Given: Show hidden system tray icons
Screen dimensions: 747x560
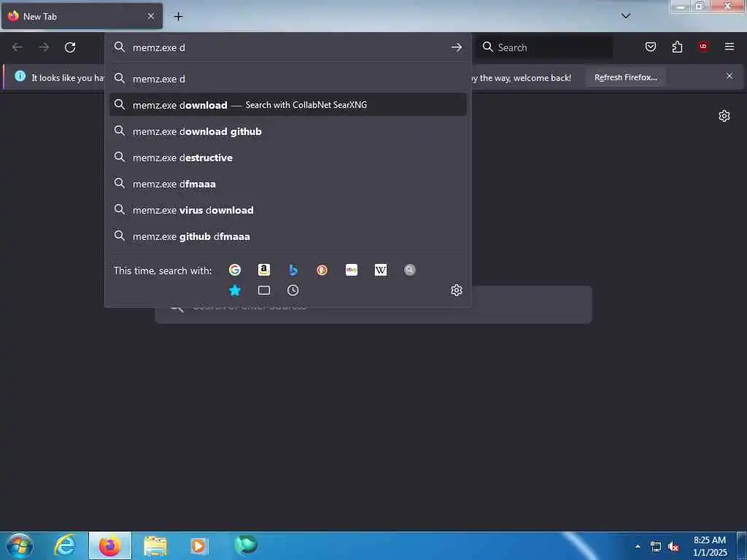Looking at the screenshot, I should (x=638, y=546).
